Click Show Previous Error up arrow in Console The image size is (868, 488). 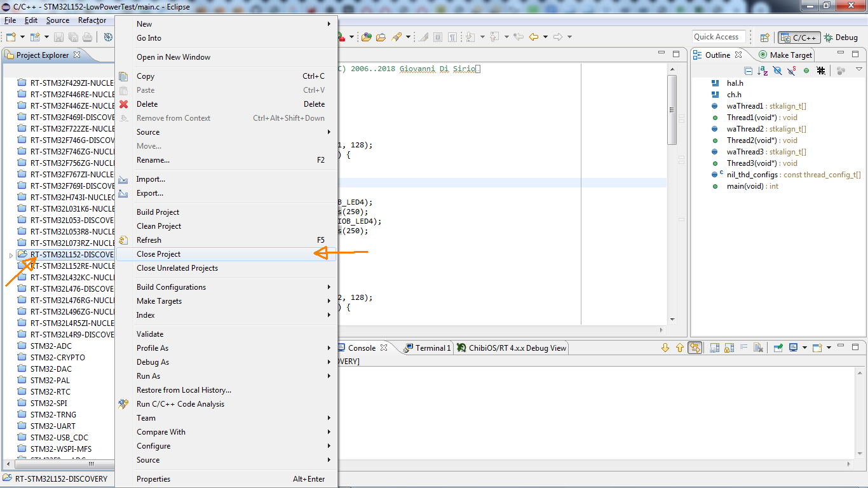click(679, 348)
